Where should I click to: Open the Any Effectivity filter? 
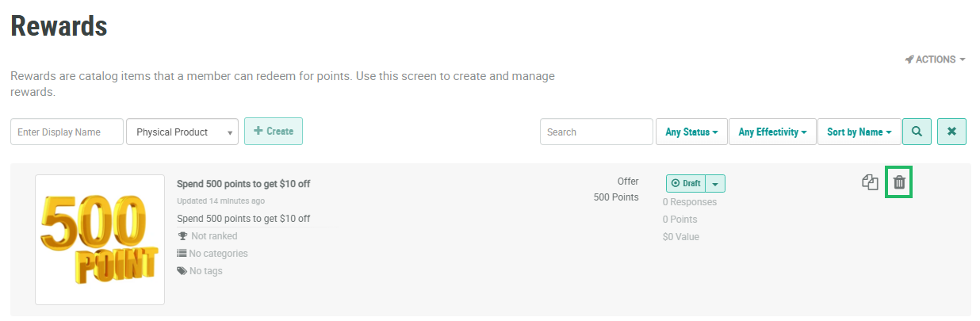772,132
